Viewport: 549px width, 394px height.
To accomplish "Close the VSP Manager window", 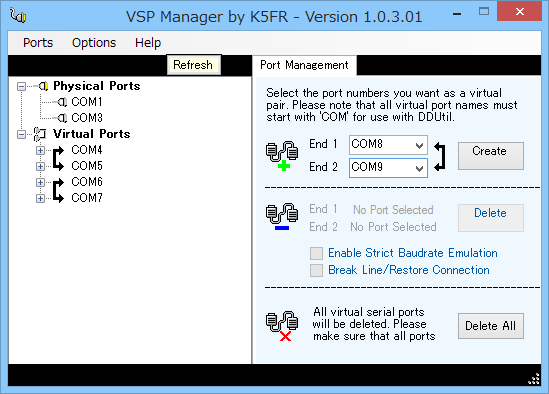I will coord(520,12).
